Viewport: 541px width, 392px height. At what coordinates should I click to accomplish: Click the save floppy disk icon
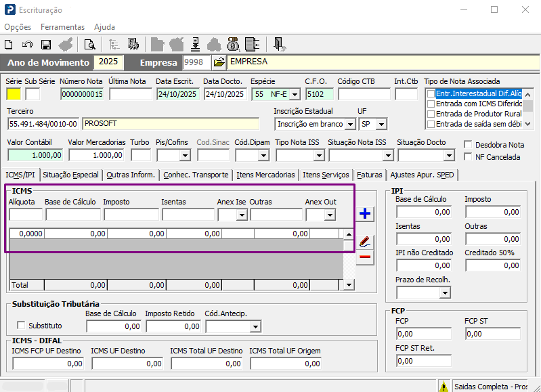pos(46,45)
